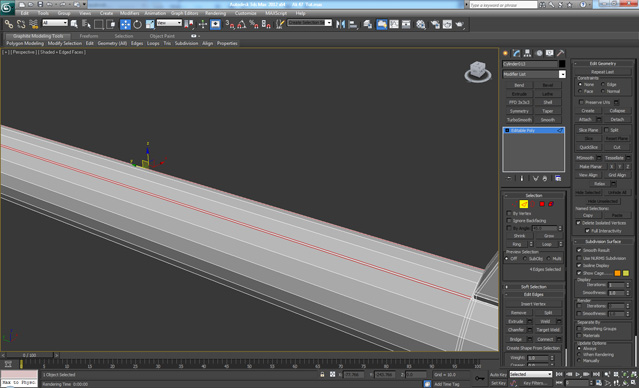Screen dimensions: 639x388
Task: Open the Create command panel tab
Action: 506,53
